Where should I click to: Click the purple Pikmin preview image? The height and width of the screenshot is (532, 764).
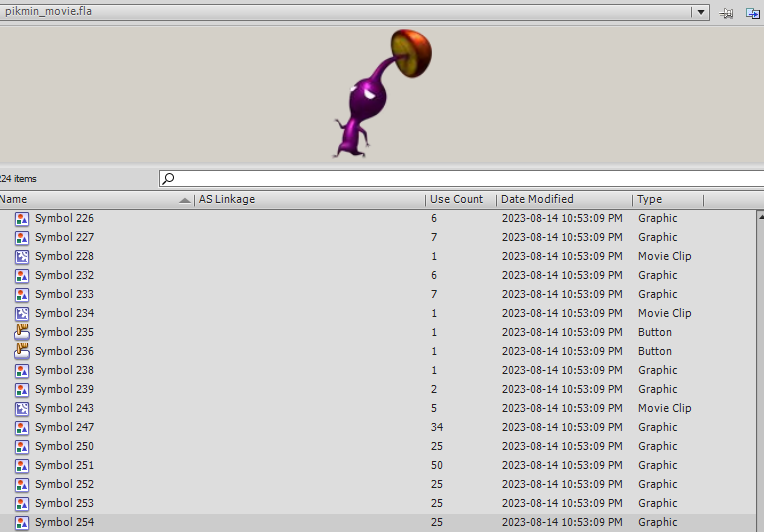pyautogui.click(x=380, y=95)
